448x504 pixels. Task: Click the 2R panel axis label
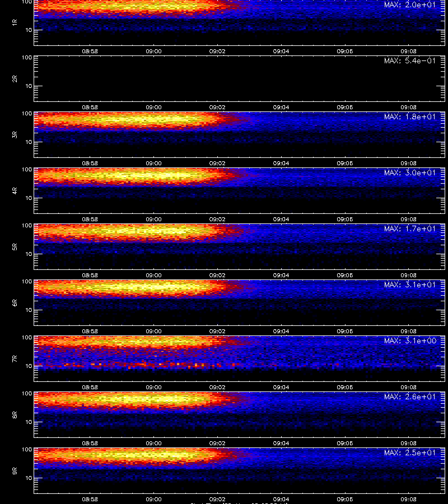[x=15, y=79]
